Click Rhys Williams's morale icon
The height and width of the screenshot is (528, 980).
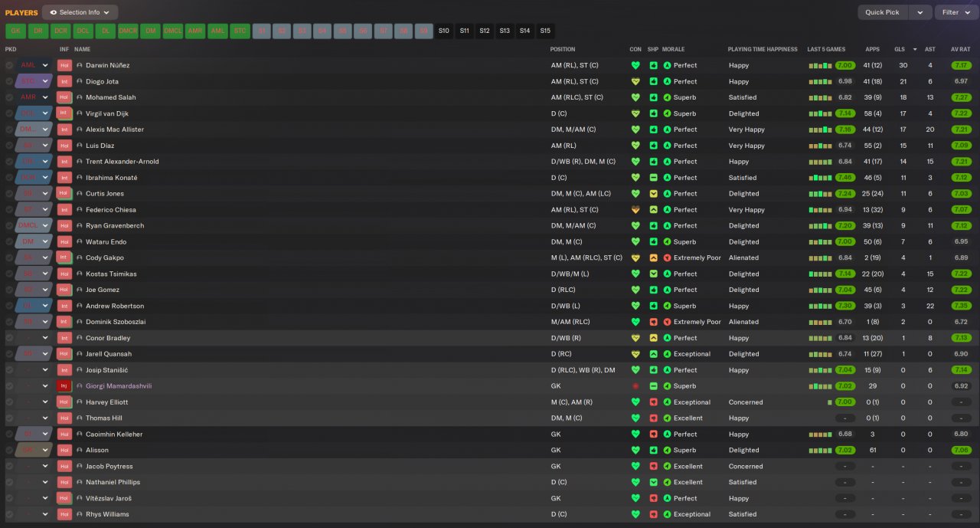pos(667,514)
